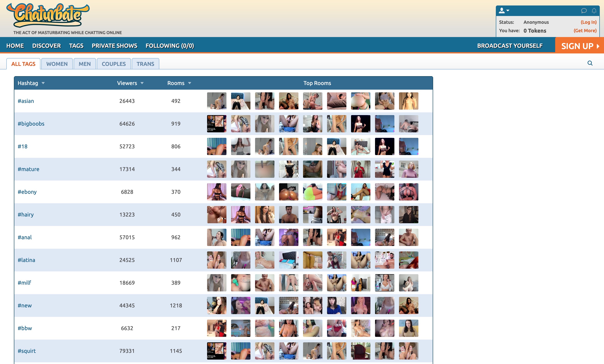Open the #new hashtag link
This screenshot has height=364, width=604.
pyautogui.click(x=24, y=306)
